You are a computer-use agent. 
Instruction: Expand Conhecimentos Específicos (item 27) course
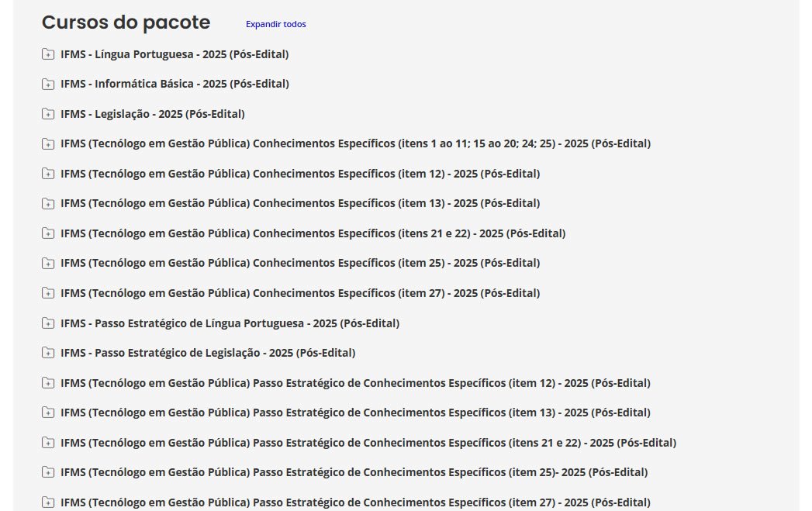tap(300, 293)
